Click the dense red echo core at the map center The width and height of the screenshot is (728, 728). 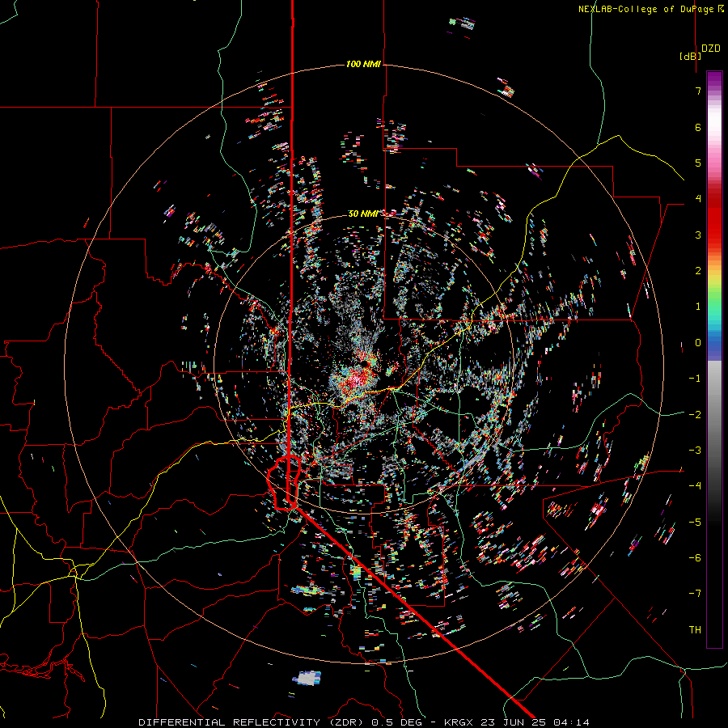click(x=358, y=379)
